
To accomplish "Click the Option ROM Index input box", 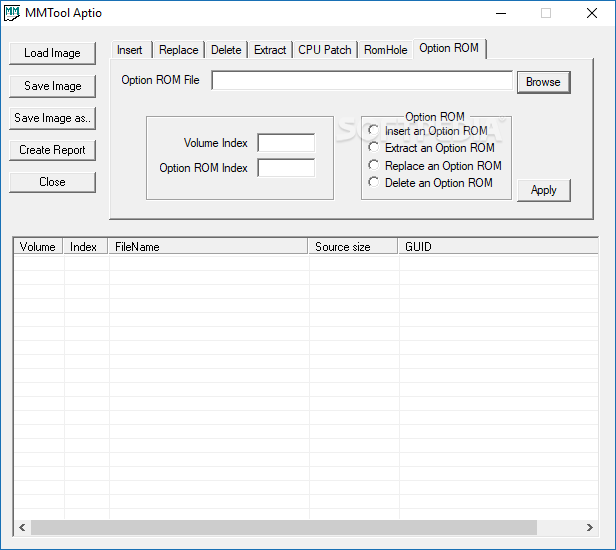I will [x=286, y=168].
